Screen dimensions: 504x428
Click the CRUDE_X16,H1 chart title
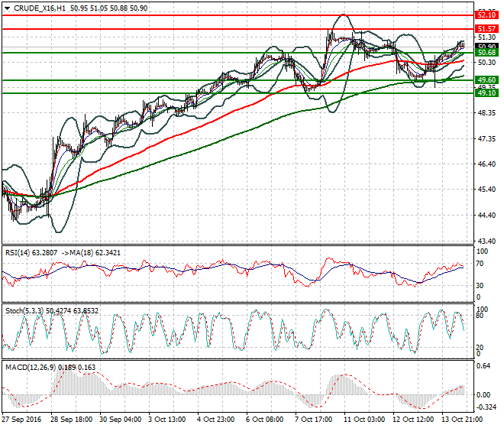click(40, 8)
